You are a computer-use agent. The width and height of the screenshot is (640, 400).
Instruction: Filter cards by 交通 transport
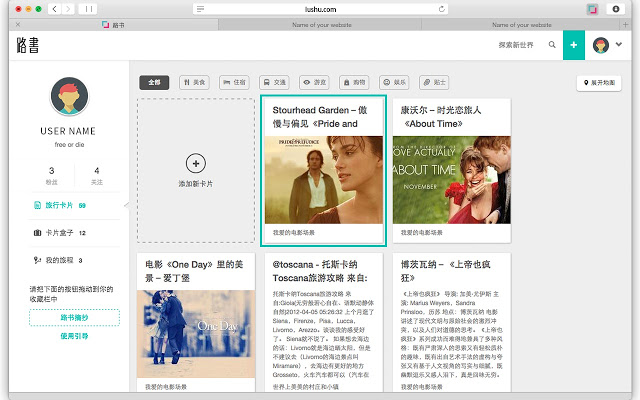[x=274, y=82]
